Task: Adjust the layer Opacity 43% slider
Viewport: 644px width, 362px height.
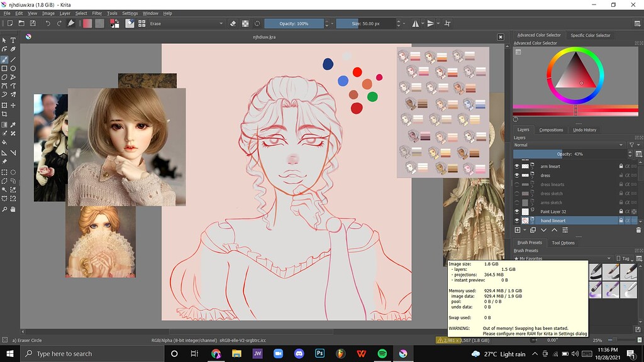Action: 569,154
